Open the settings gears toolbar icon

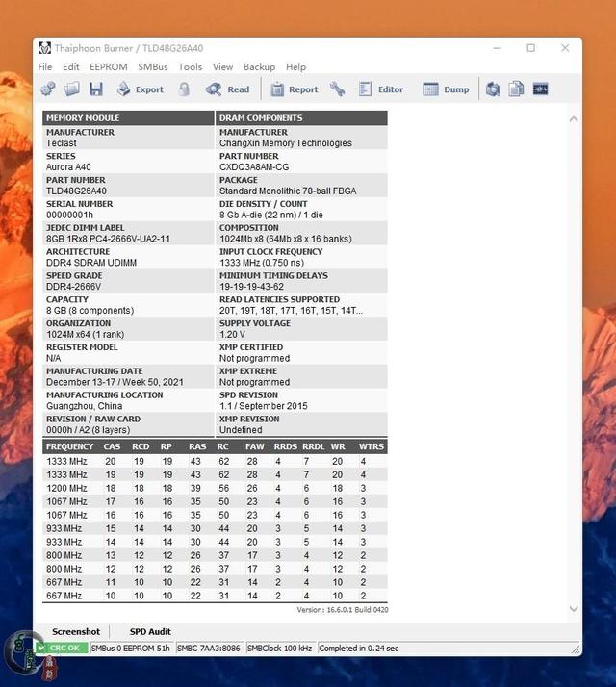(x=48, y=89)
